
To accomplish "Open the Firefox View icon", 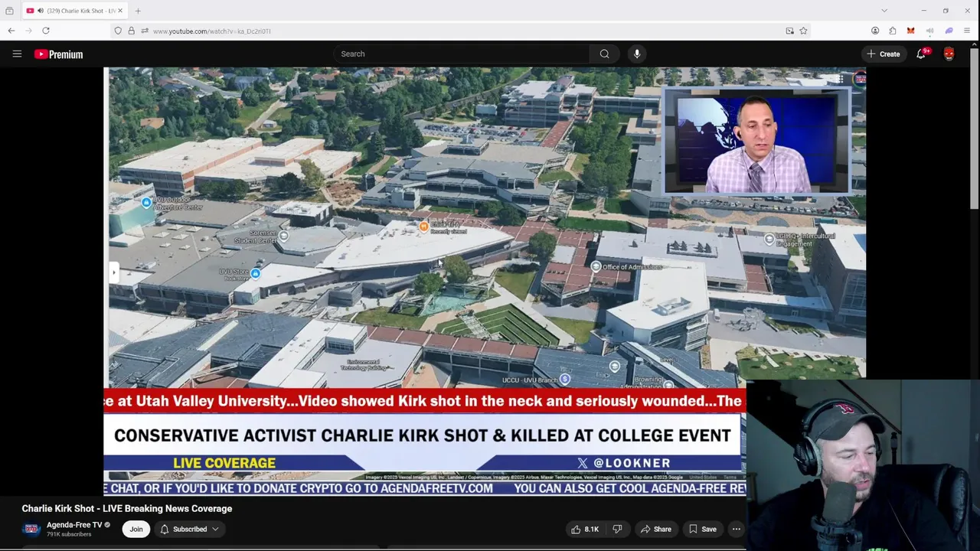I will pos(9,11).
